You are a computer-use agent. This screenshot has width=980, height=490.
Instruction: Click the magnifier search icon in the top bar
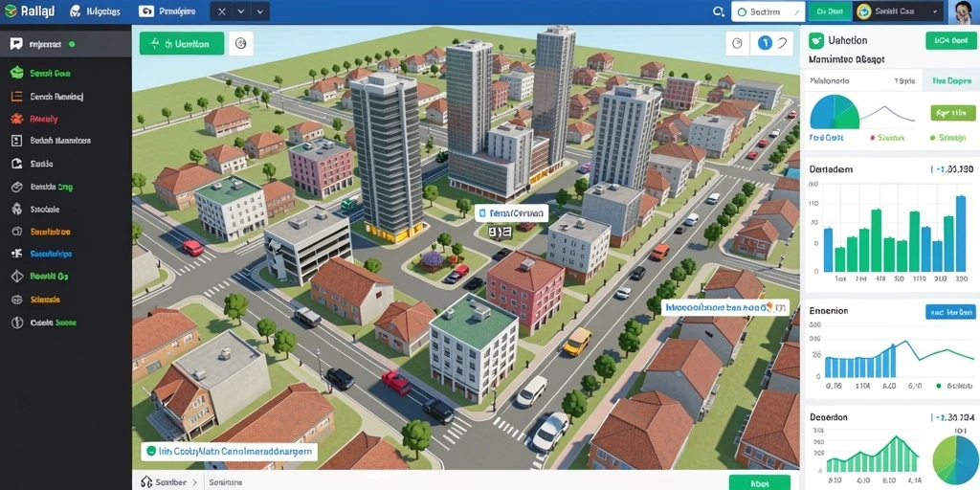tap(718, 11)
